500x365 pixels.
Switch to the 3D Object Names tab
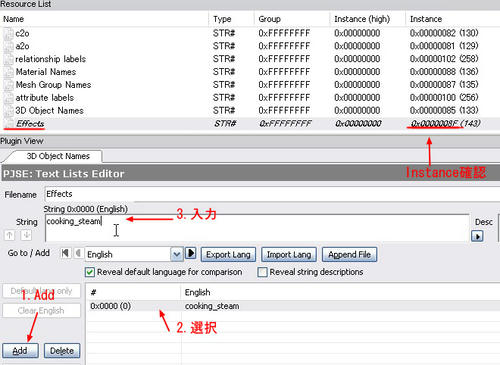(x=57, y=156)
